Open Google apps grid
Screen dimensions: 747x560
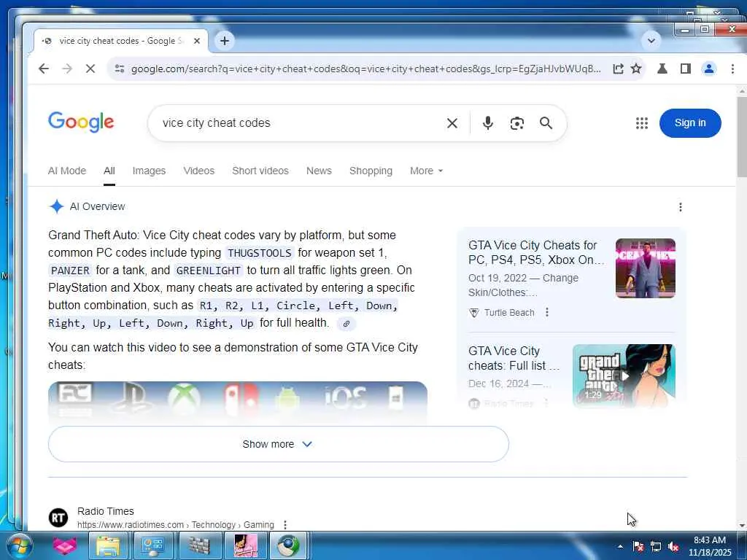pyautogui.click(x=642, y=123)
